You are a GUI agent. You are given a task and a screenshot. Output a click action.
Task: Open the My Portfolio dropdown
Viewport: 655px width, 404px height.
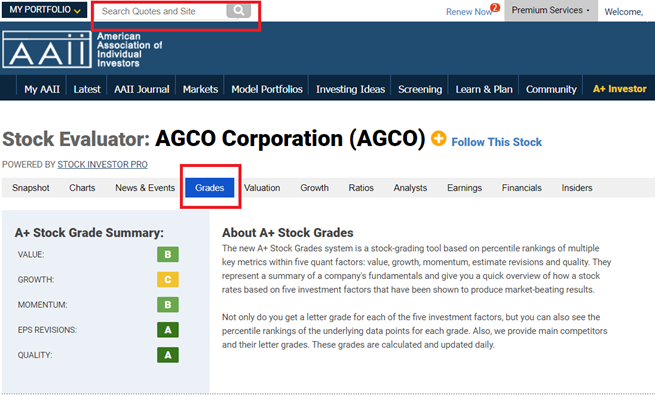point(44,10)
